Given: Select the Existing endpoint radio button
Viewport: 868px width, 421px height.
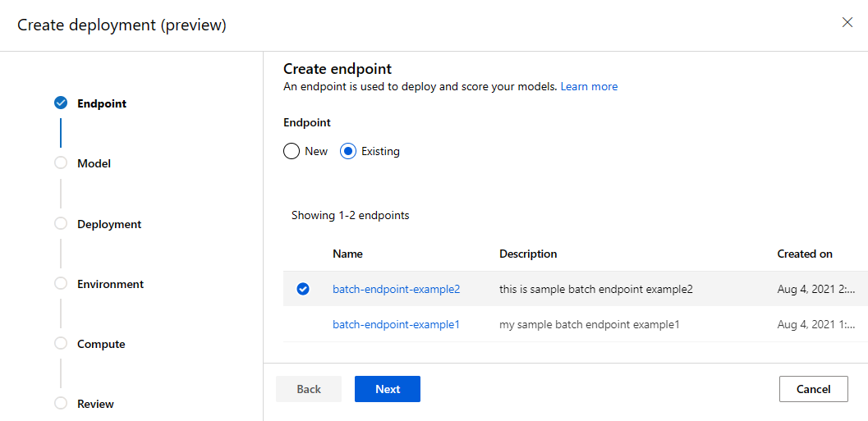Looking at the screenshot, I should point(348,151).
